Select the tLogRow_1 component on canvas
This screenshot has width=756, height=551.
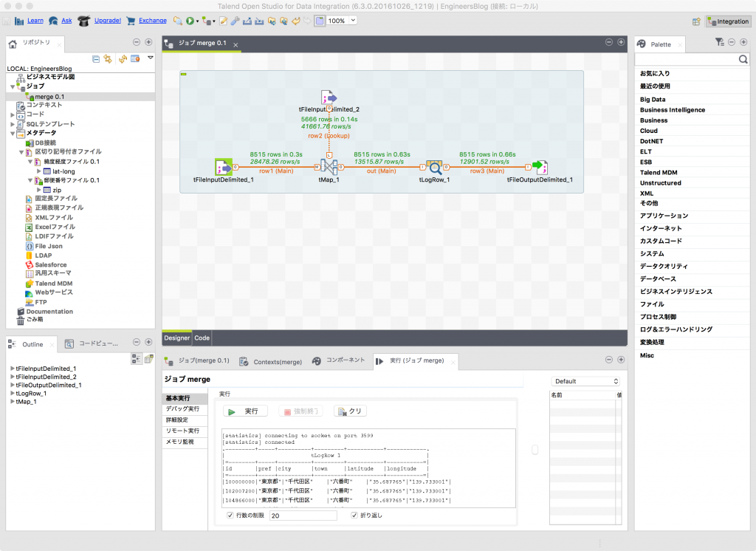[434, 168]
